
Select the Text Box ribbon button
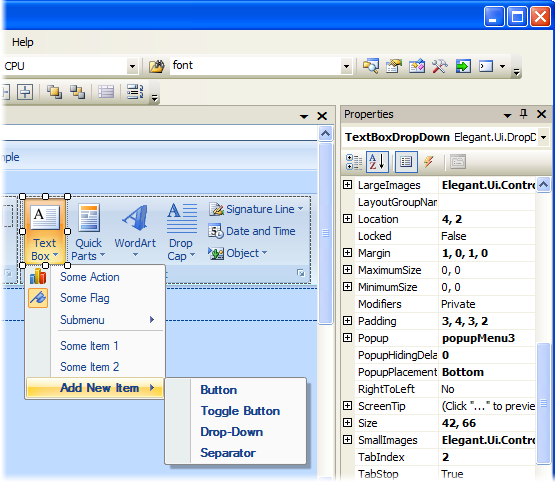tap(45, 231)
